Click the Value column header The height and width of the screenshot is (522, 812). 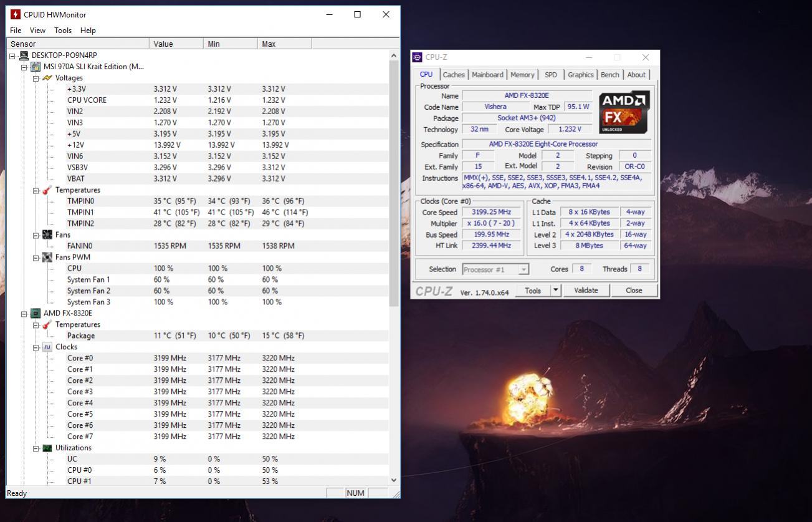(x=176, y=44)
